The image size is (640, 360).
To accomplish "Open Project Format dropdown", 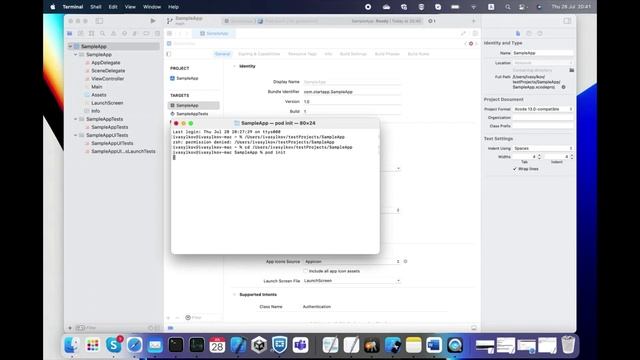I will click(543, 109).
